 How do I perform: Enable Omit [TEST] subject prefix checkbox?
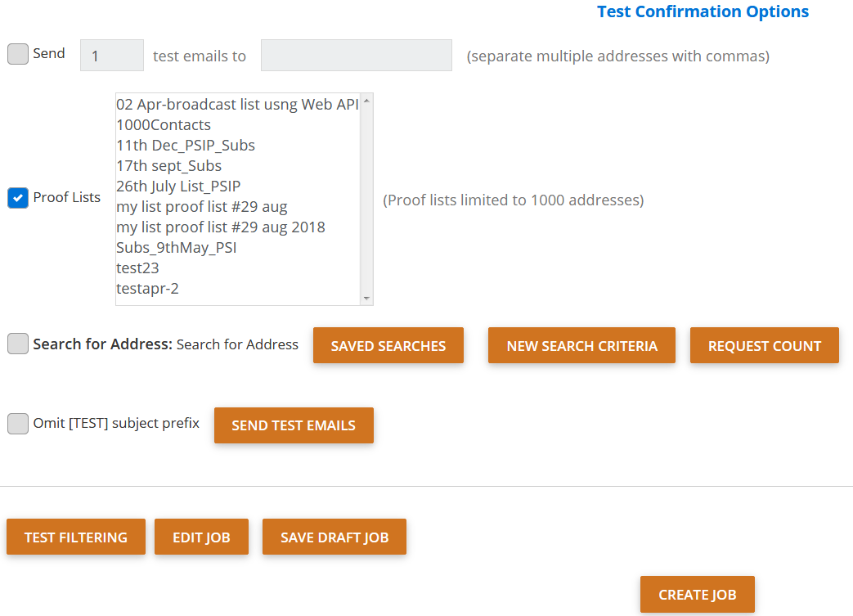[x=18, y=424]
